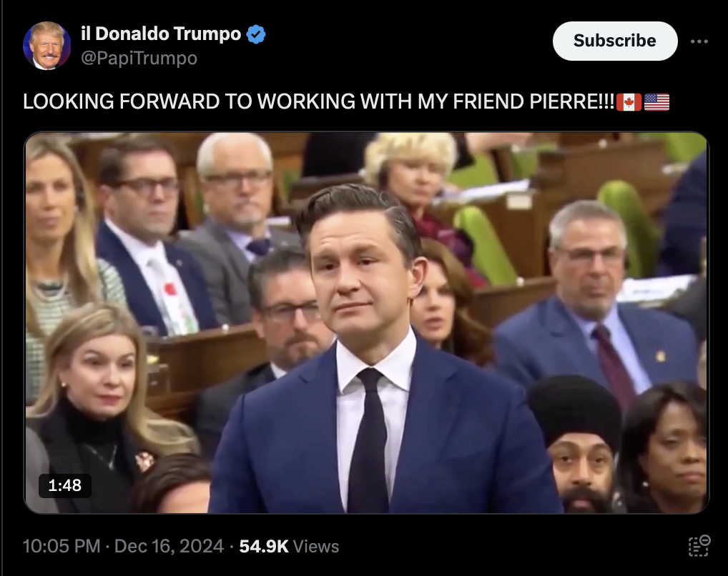Click the Subscribe button
The width and height of the screenshot is (728, 576).
coord(615,41)
